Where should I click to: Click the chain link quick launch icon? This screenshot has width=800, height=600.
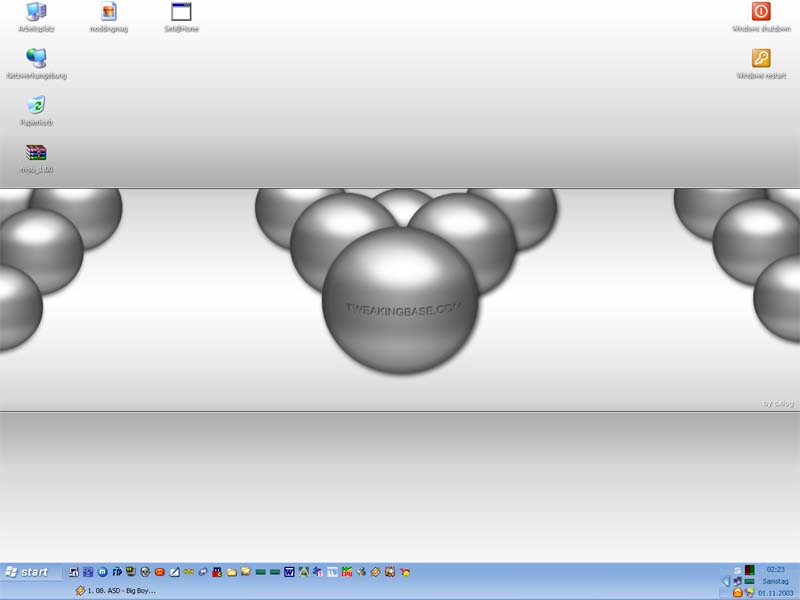203,572
